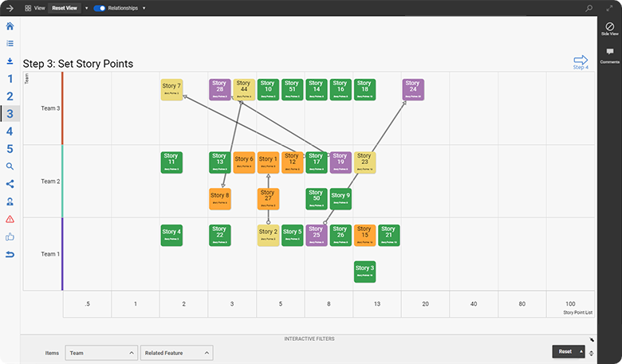
Task: Open the Related Feature filter dropdown
Action: (x=176, y=352)
